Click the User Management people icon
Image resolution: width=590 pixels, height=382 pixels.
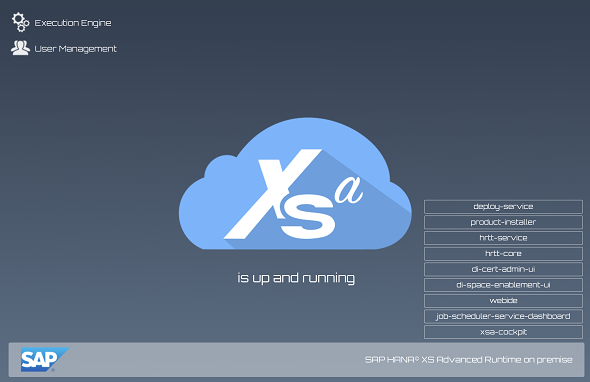(20, 48)
